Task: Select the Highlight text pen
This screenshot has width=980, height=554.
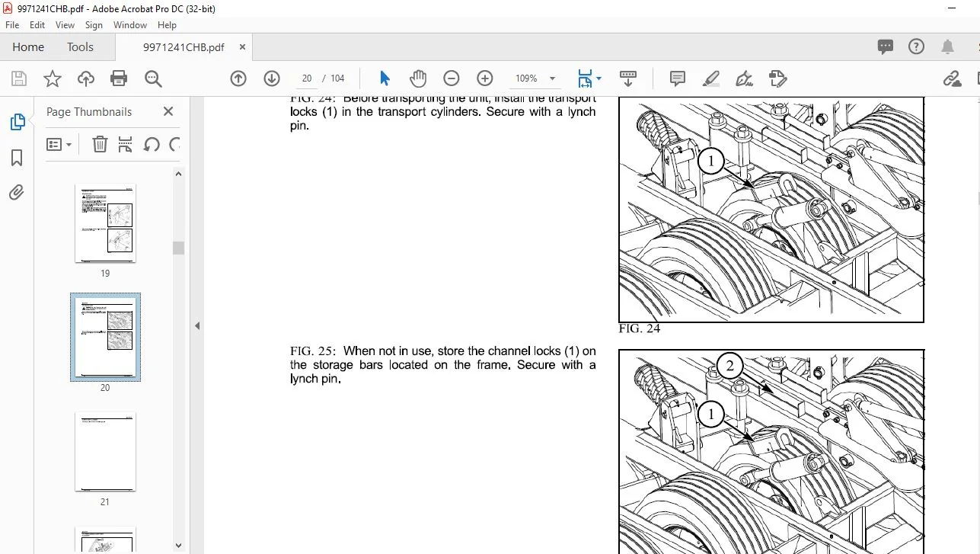Action: coord(711,78)
